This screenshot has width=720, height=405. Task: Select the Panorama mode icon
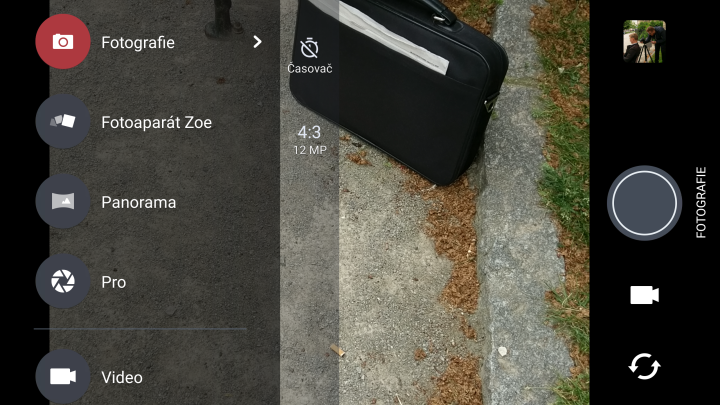[x=63, y=201]
